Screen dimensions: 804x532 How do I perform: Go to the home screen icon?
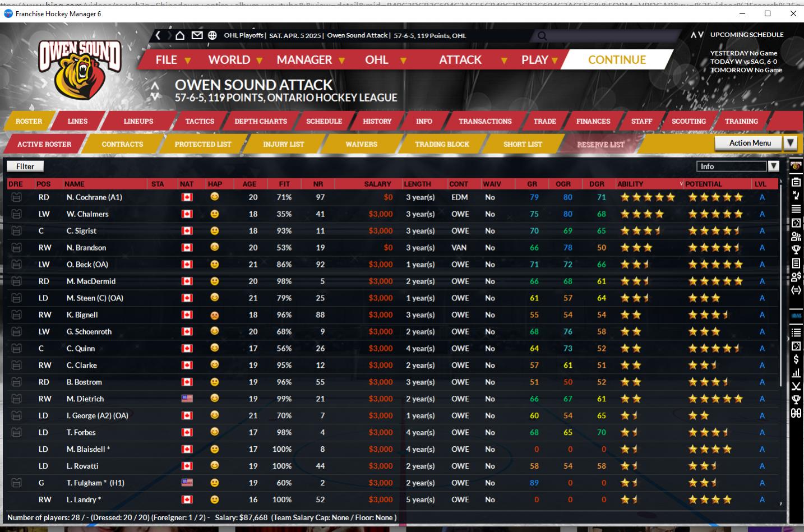180,35
